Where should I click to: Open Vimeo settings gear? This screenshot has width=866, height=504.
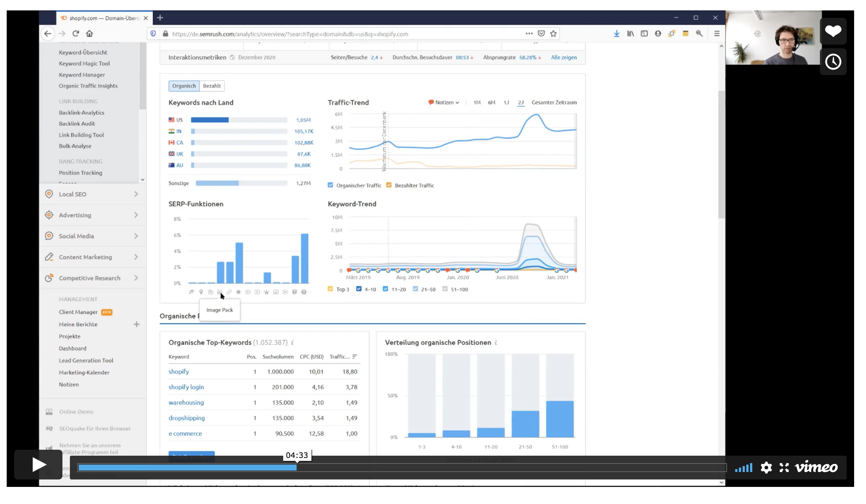[766, 467]
